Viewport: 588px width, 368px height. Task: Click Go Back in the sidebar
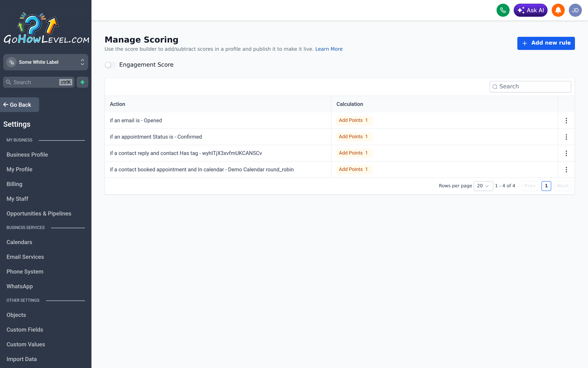tap(19, 105)
